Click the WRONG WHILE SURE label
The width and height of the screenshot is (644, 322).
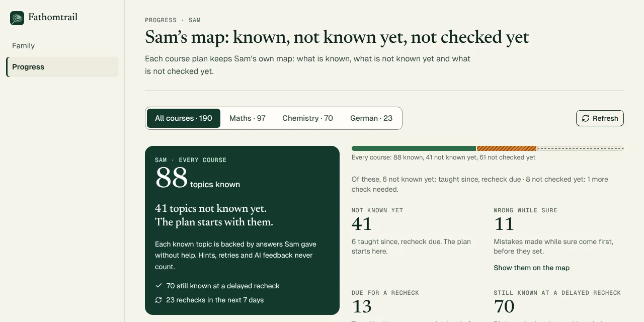click(525, 210)
